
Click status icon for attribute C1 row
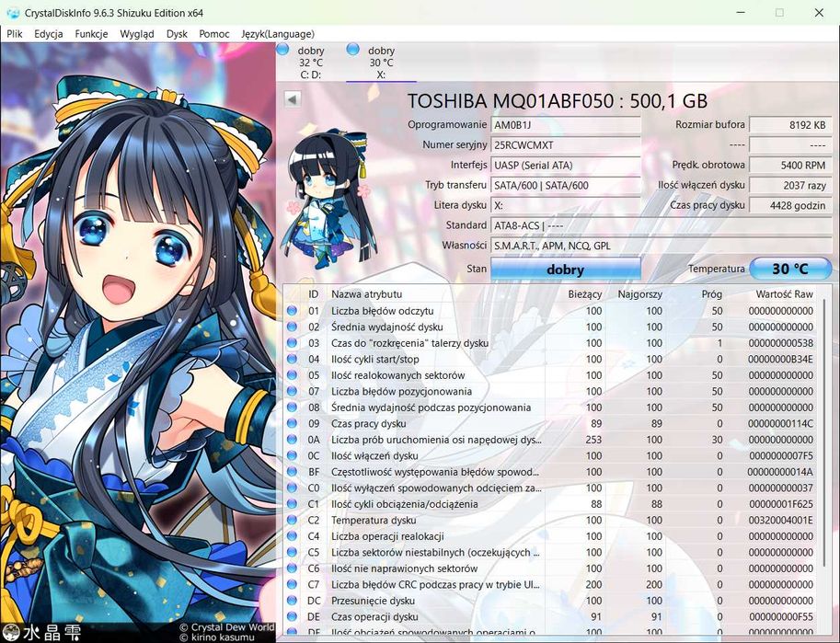292,503
